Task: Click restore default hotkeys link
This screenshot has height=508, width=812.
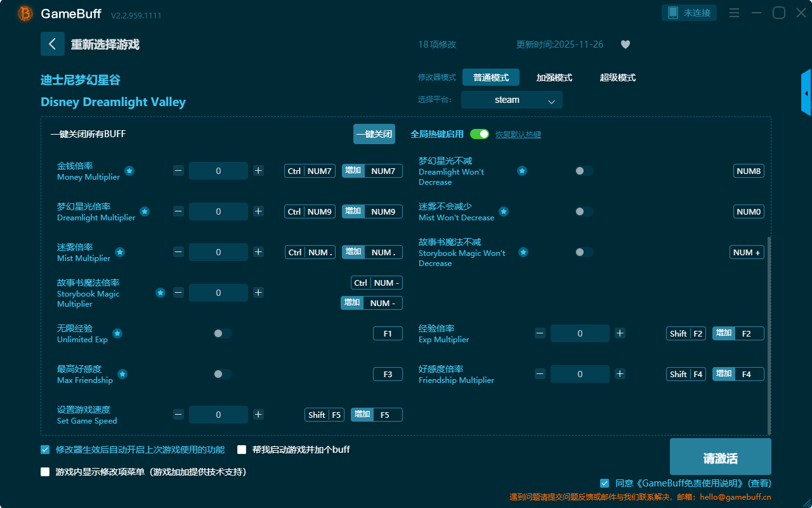Action: pyautogui.click(x=518, y=135)
